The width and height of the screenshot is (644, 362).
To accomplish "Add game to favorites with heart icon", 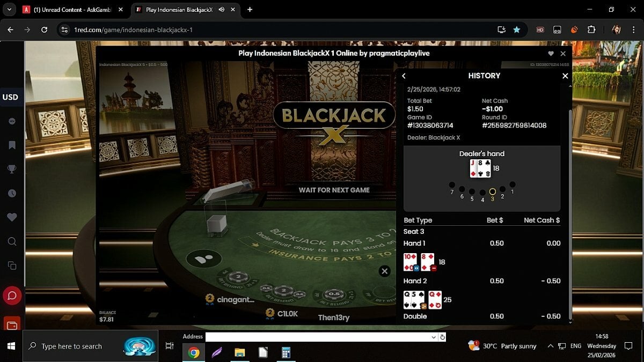I will pos(551,54).
